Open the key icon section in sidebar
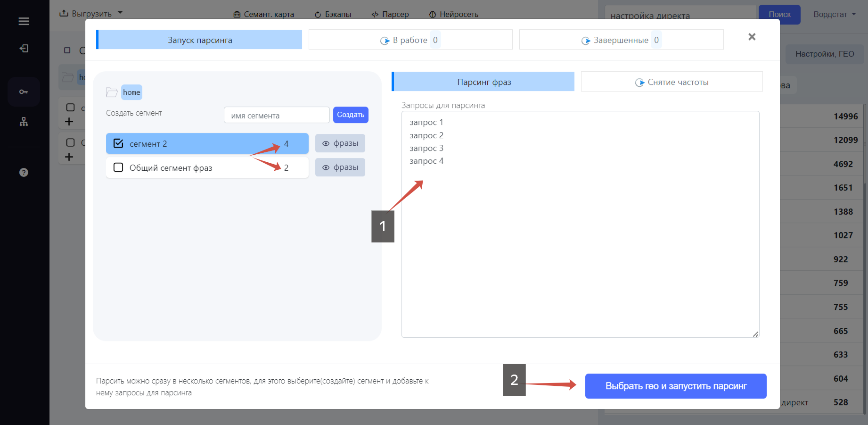 click(x=24, y=92)
